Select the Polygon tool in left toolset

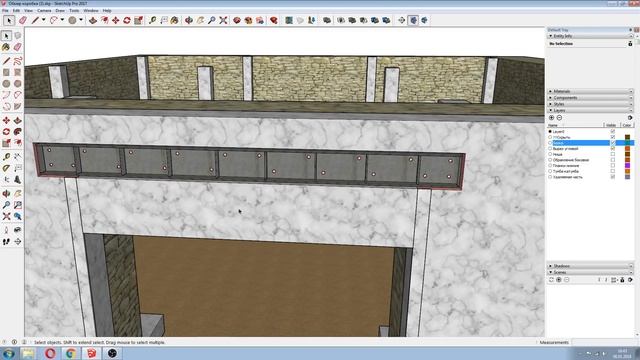18,84
